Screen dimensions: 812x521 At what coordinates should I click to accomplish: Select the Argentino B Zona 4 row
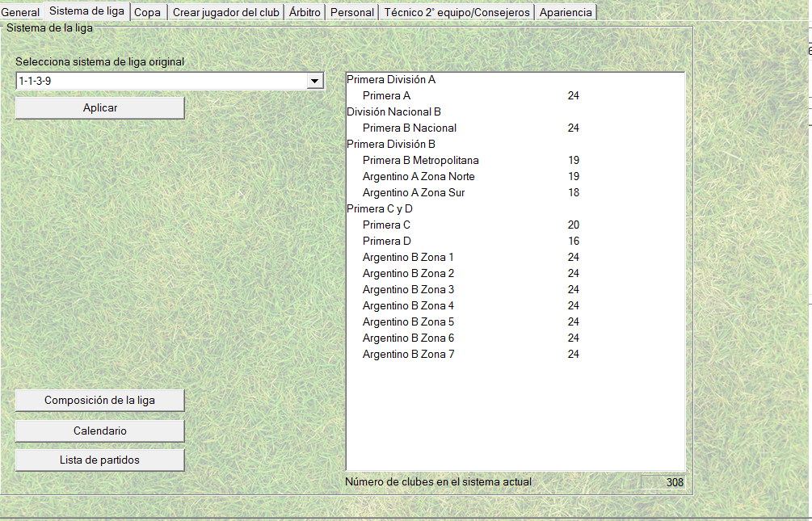pos(515,305)
